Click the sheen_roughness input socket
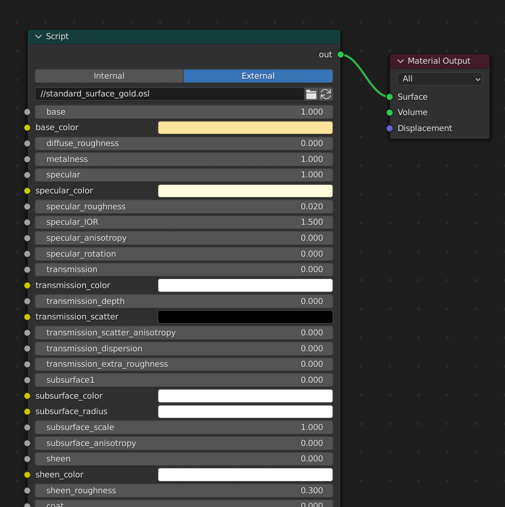 click(x=27, y=491)
